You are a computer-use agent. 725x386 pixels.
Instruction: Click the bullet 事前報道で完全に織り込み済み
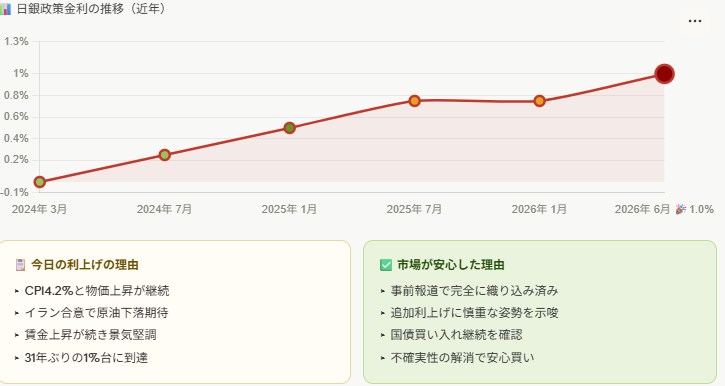[474, 291]
